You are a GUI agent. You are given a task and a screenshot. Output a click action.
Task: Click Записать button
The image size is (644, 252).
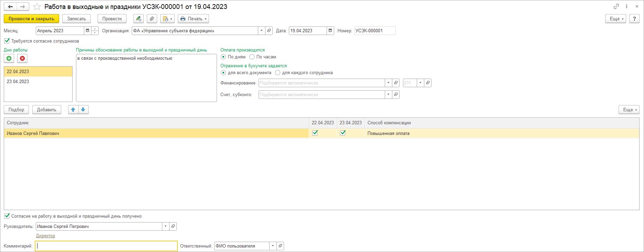76,19
